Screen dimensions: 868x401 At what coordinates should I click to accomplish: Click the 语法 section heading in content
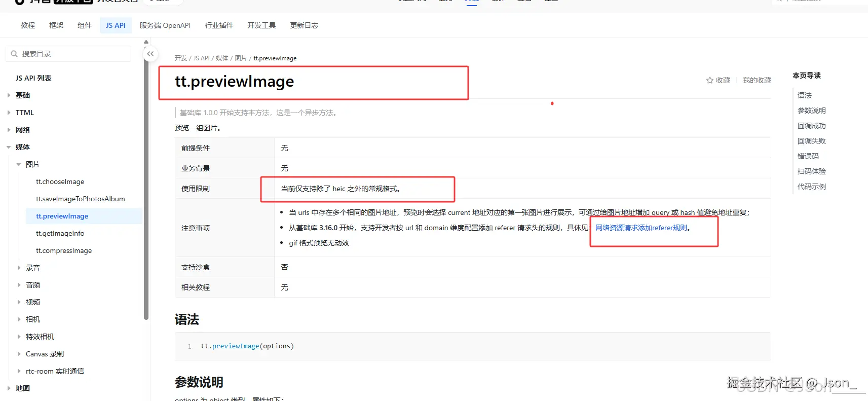click(x=187, y=319)
